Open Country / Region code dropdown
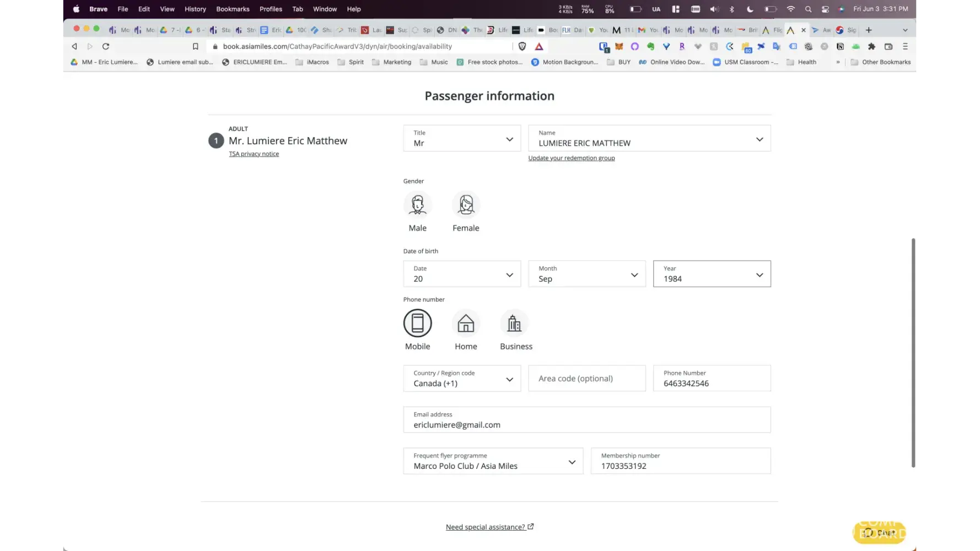This screenshot has width=980, height=551. 462,379
